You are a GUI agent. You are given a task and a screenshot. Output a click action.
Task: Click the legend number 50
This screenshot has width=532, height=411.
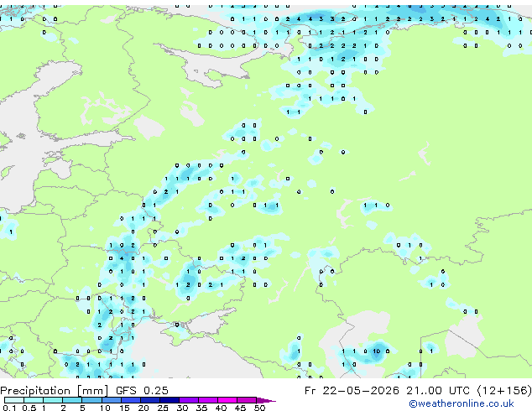click(259, 408)
